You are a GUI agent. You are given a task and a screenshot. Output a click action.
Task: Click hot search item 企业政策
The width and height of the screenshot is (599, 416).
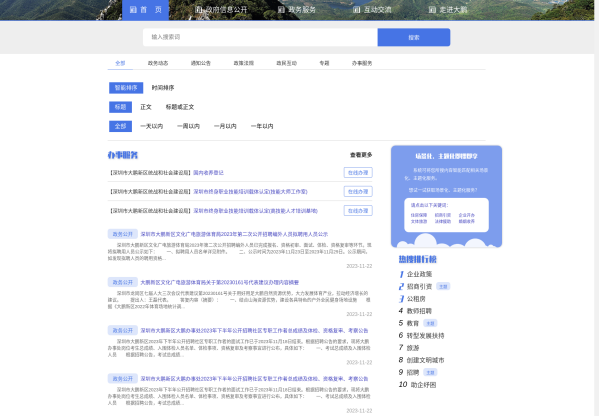point(419,274)
